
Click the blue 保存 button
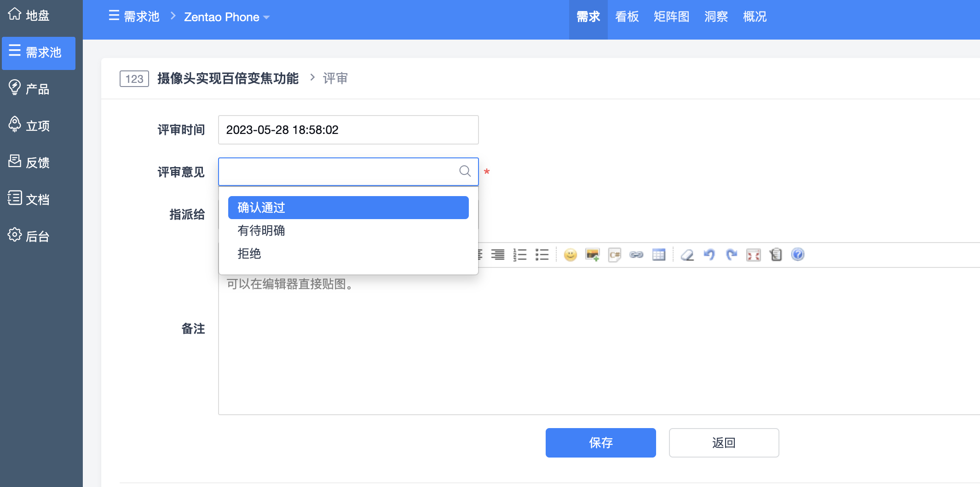[600, 443]
